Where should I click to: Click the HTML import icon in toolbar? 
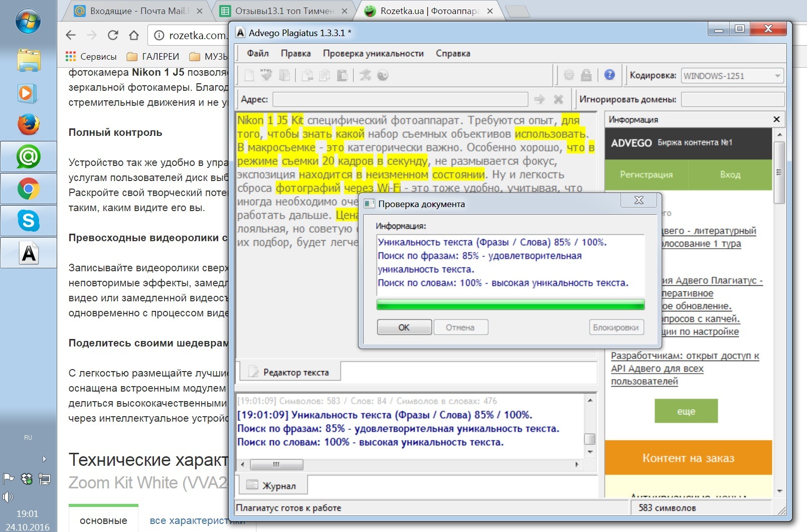pyautogui.click(x=266, y=75)
